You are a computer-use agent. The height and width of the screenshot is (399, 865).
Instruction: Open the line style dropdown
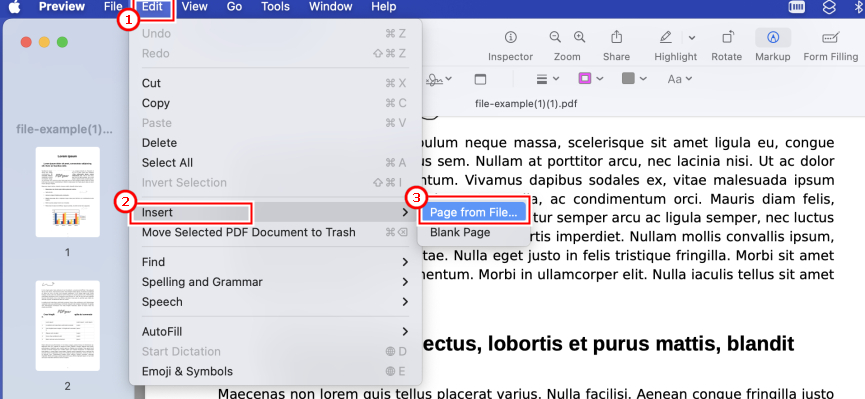coord(548,79)
